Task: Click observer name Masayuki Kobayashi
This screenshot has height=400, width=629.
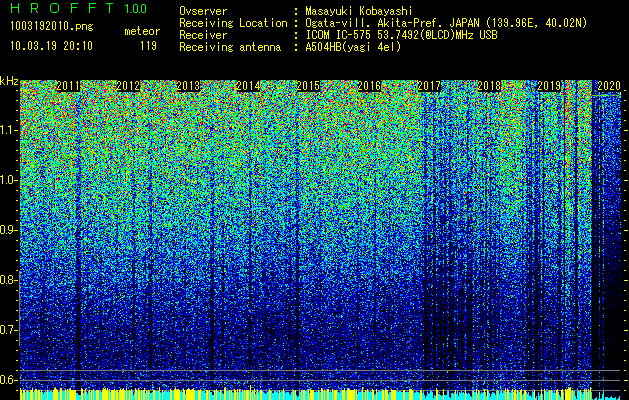Action: tap(359, 11)
